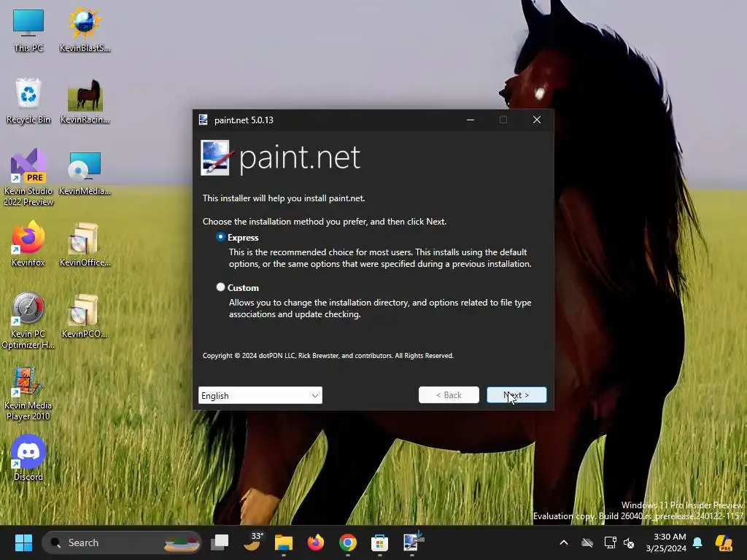This screenshot has width=747, height=560.
Task: Open Task View on the taskbar
Action: click(220, 542)
